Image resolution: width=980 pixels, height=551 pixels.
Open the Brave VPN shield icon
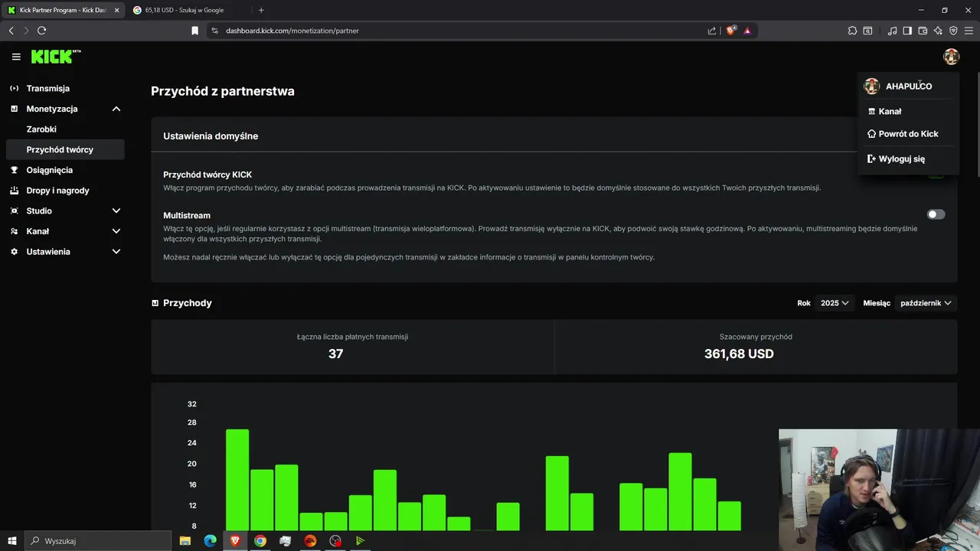953,31
